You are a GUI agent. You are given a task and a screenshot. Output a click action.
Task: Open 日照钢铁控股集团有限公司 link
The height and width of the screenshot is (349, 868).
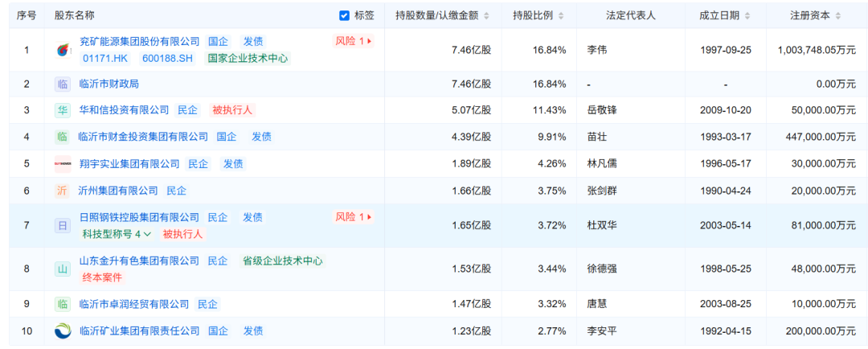pyautogui.click(x=140, y=217)
